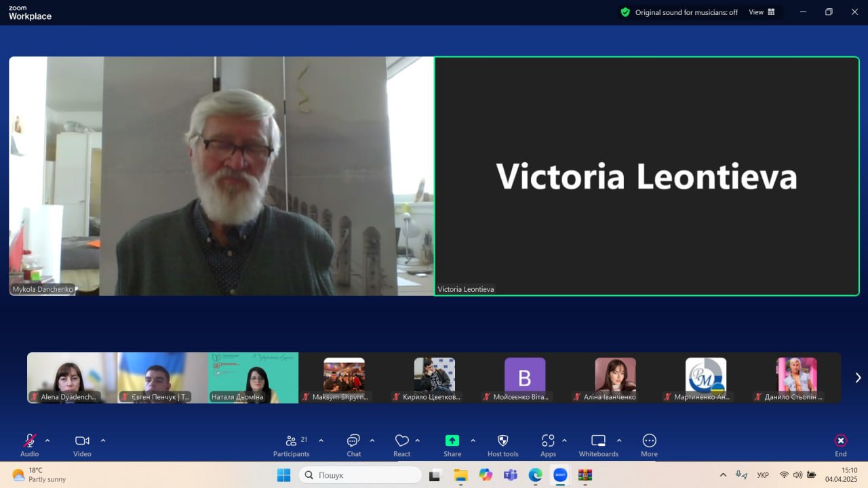This screenshot has height=488, width=868.
Task: Expand video options arrow next to Video
Action: click(103, 440)
